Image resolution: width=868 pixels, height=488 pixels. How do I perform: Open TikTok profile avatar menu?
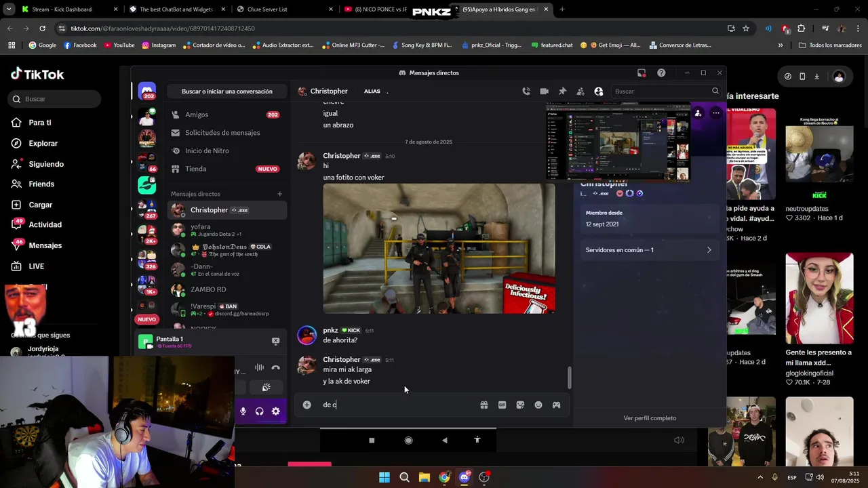coord(839,77)
